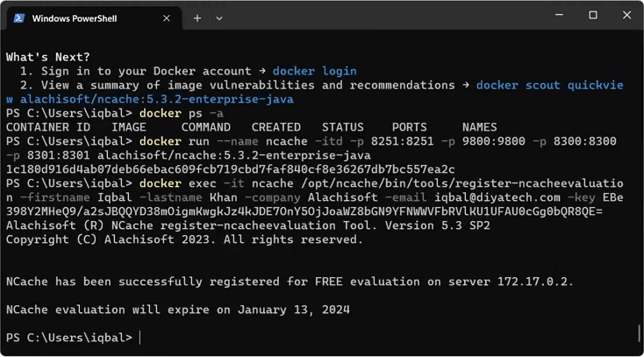Viewport: 644px width, 357px height.
Task: Click the 'docker ps -a' command
Action: (x=182, y=113)
